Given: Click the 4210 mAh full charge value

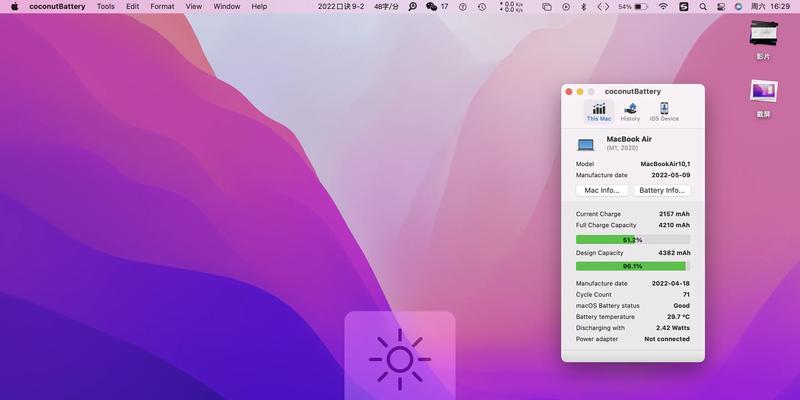Looking at the screenshot, I should click(674, 225).
